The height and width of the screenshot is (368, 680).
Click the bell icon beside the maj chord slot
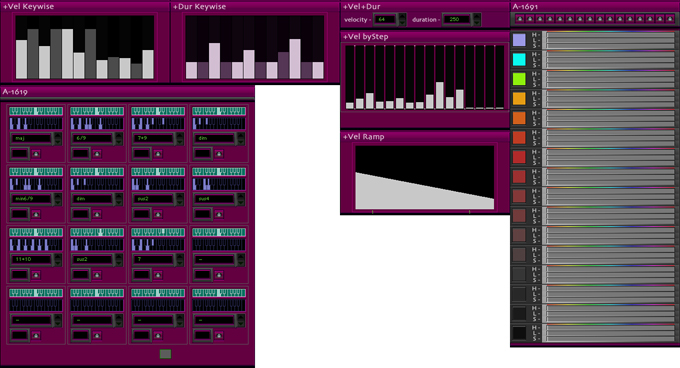click(x=36, y=153)
